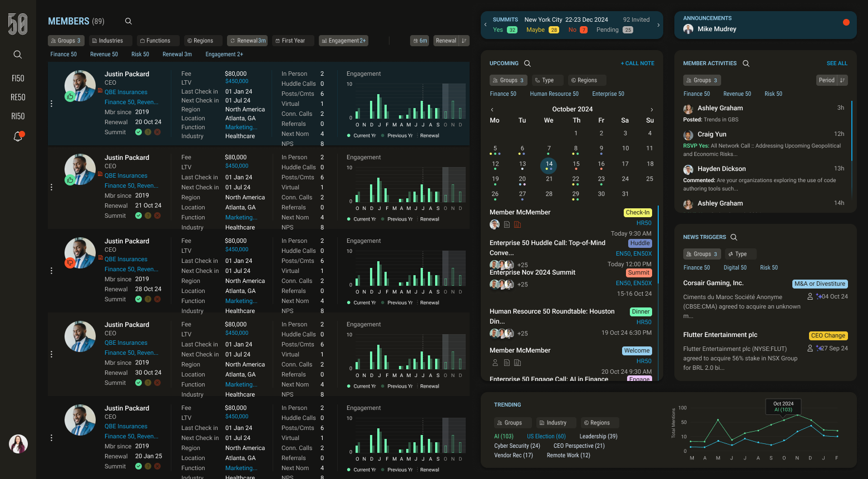The height and width of the screenshot is (479, 868).
Task: Click the 50 logo in sidebar
Action: click(x=18, y=25)
